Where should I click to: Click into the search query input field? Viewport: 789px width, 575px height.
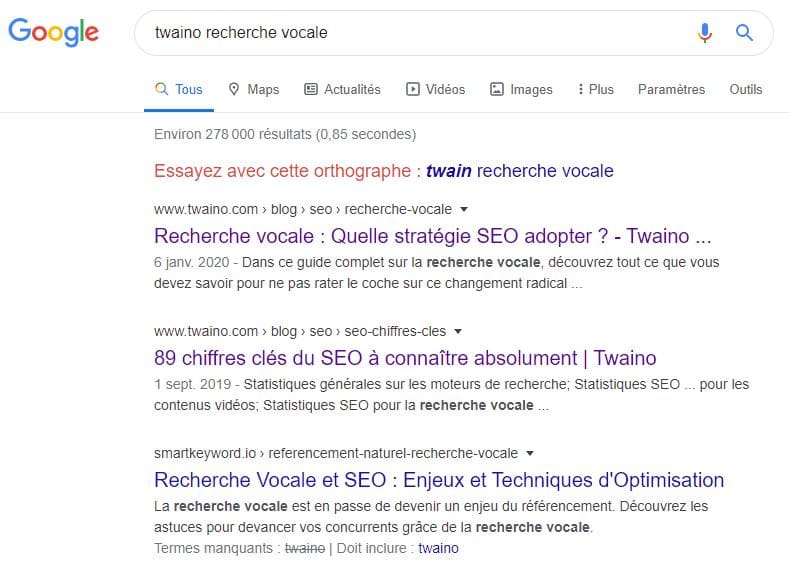point(418,33)
